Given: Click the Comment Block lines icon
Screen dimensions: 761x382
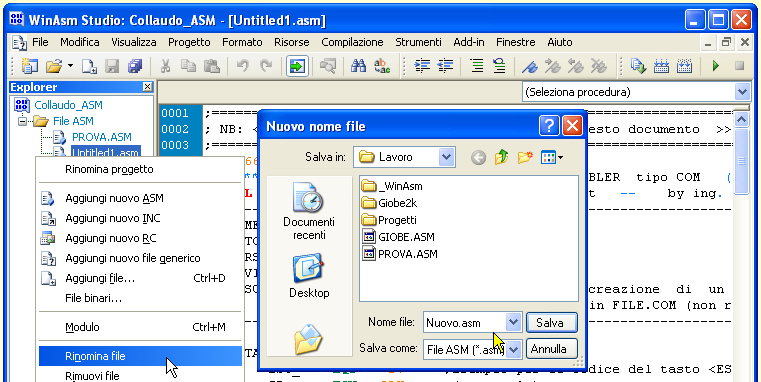Looking at the screenshot, I should 477,66.
